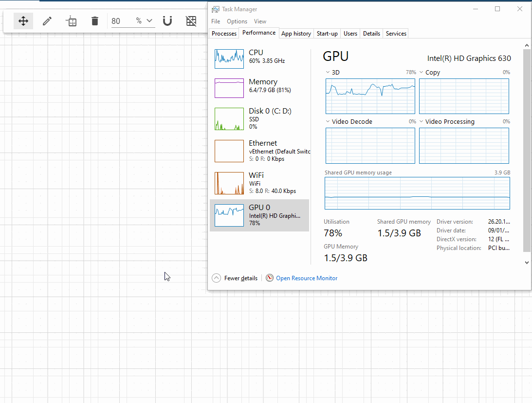
Task: Click the Copy engine graph
Action: pos(464,96)
